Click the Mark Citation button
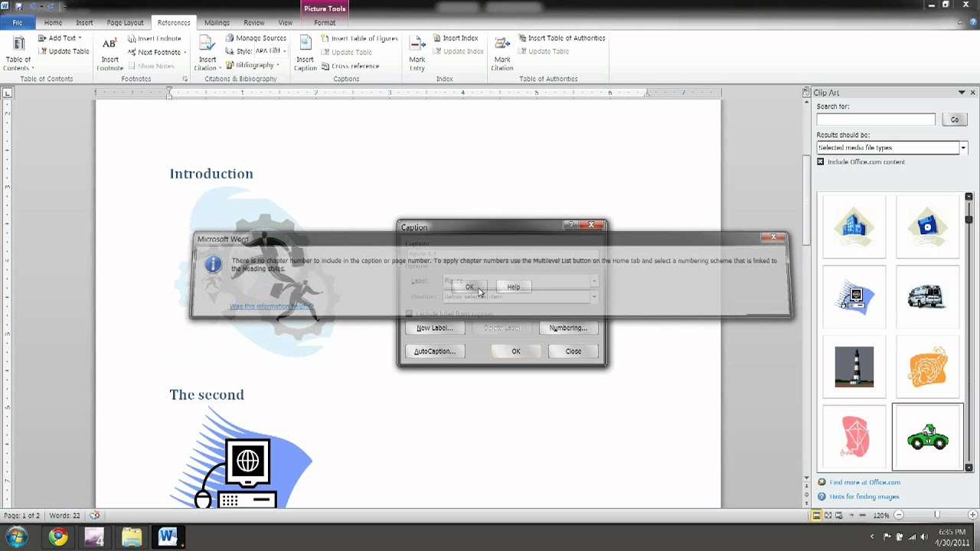The height and width of the screenshot is (551, 980). (x=502, y=53)
